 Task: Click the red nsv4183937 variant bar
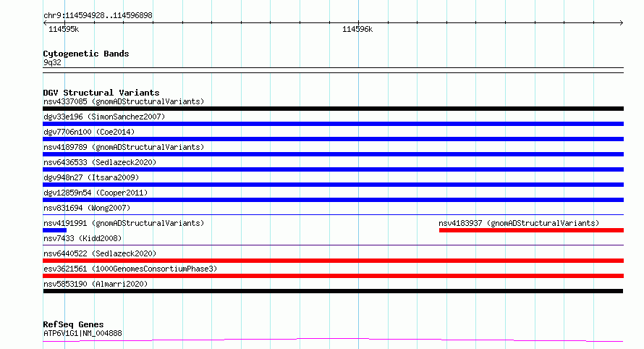[531, 230]
